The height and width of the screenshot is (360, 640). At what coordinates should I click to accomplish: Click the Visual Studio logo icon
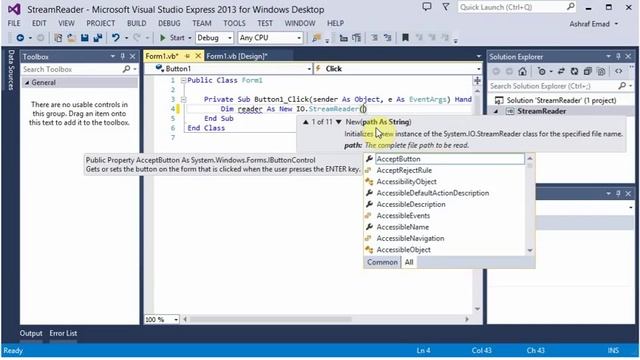tap(14, 9)
